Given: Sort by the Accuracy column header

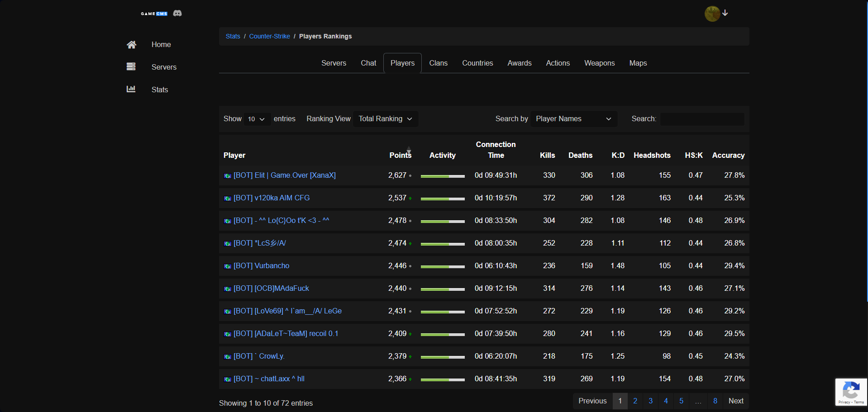Looking at the screenshot, I should click(728, 156).
